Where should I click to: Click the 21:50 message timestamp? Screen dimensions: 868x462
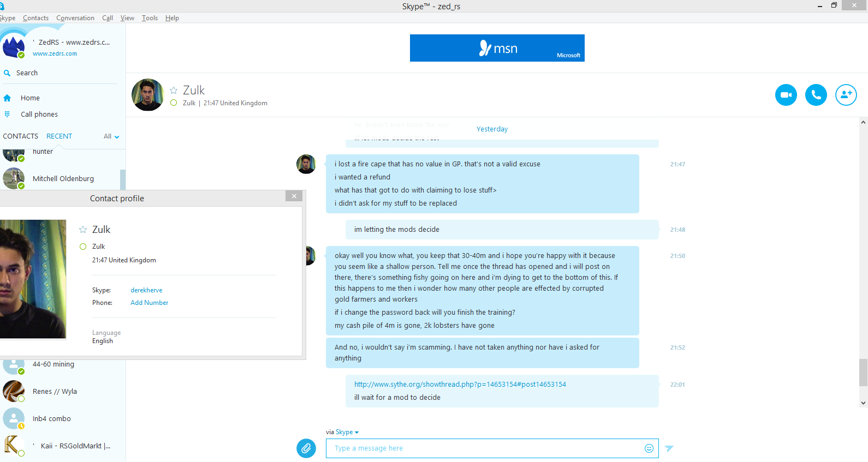(x=677, y=256)
